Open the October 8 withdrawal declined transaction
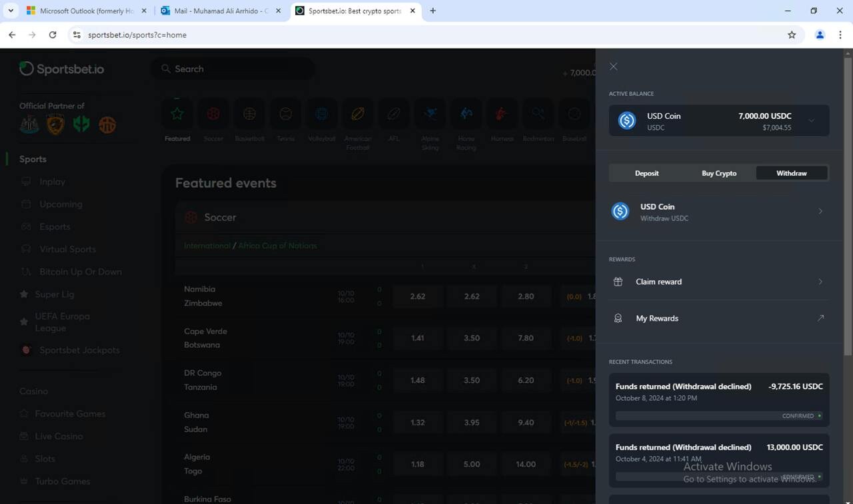This screenshot has height=504, width=853. click(x=719, y=399)
